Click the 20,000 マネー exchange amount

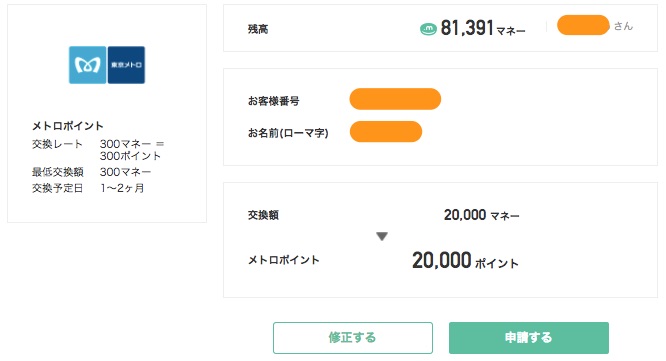(x=482, y=215)
